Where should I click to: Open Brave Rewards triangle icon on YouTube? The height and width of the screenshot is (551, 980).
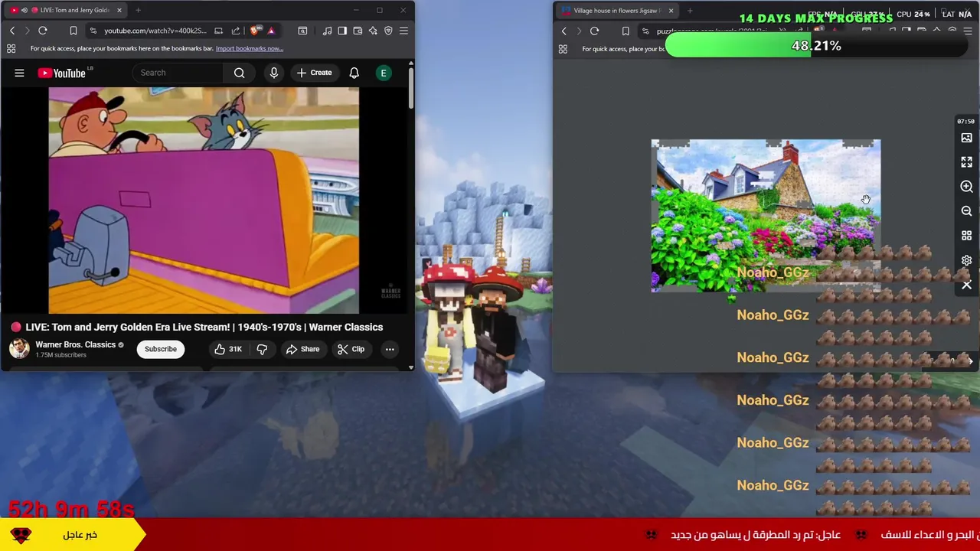point(271,31)
